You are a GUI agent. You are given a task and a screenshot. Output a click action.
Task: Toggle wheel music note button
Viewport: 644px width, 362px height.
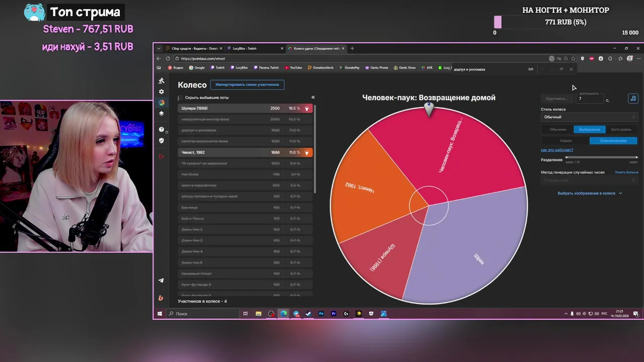(x=633, y=99)
